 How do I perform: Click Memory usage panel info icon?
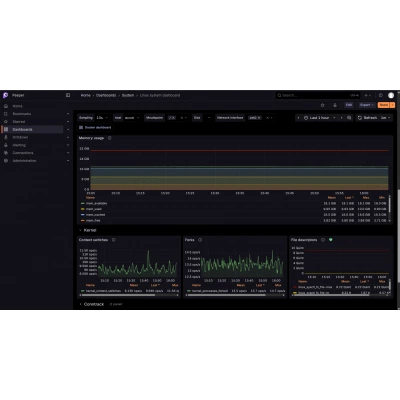coord(109,138)
